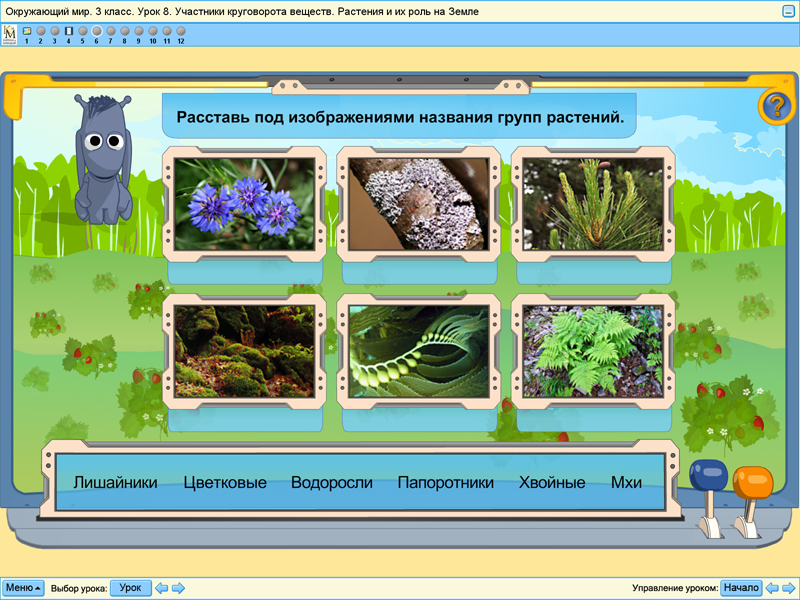Viewport: 800px width, 600px height.
Task: Select lesson step 4 thumbnail
Action: [69, 30]
